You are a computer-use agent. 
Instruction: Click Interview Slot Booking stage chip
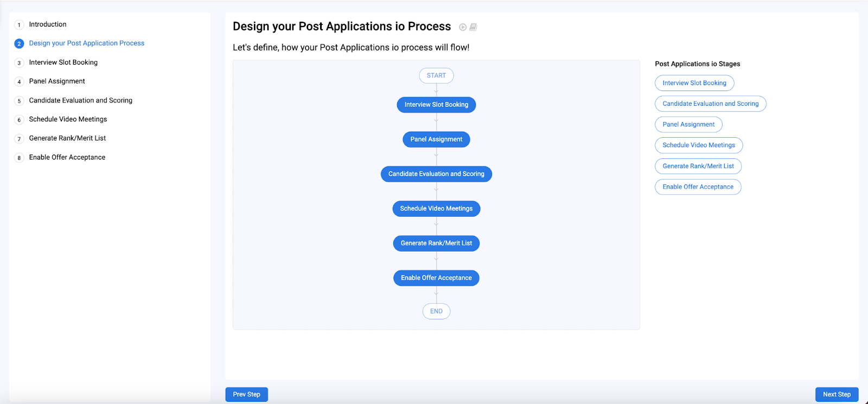pos(694,83)
